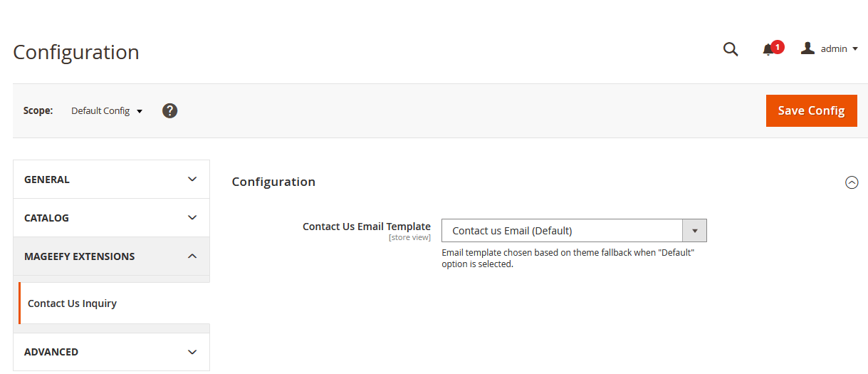The width and height of the screenshot is (868, 374).
Task: Click the Configuration section heading text
Action: [x=273, y=182]
